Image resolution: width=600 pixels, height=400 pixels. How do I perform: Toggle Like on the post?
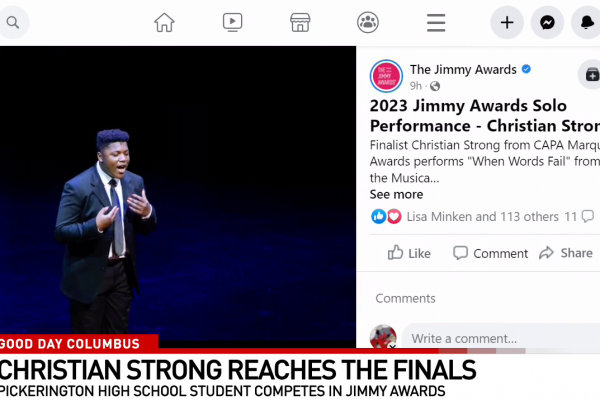tap(409, 253)
